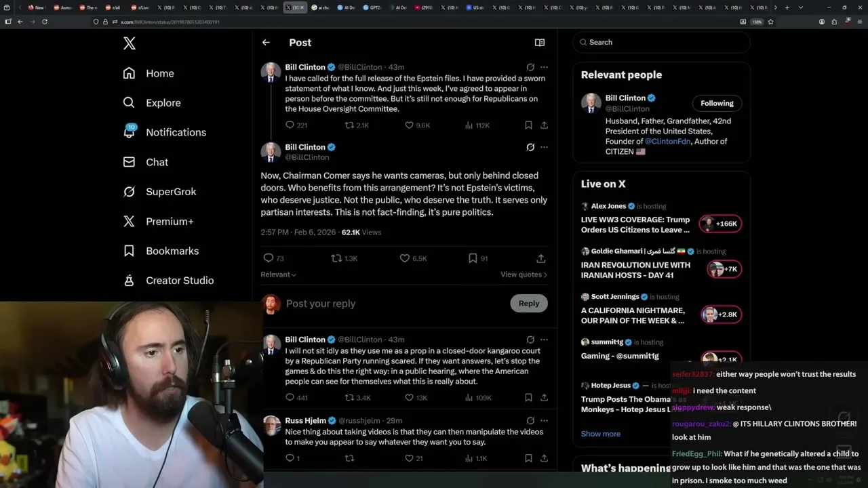Image resolution: width=868 pixels, height=488 pixels.
Task: Repost Russ Hjelm's post
Action: [x=349, y=458]
